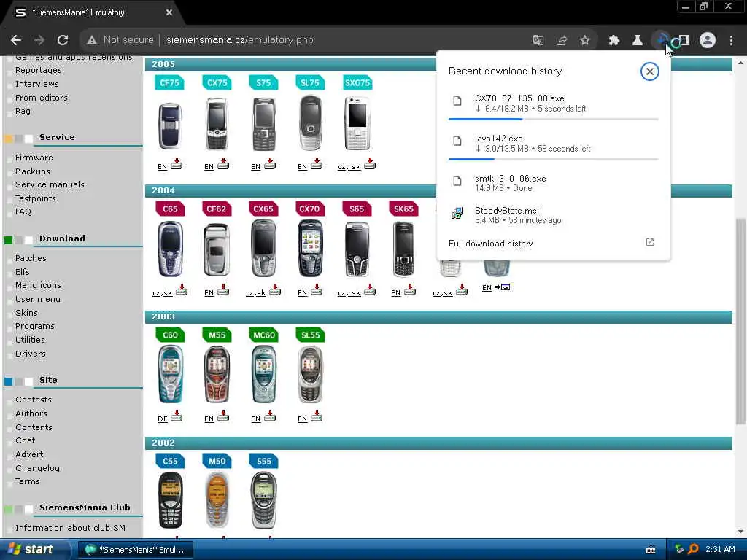Viewport: 747px width, 560px height.
Task: Click the keyboard tray icon
Action: (x=650, y=550)
